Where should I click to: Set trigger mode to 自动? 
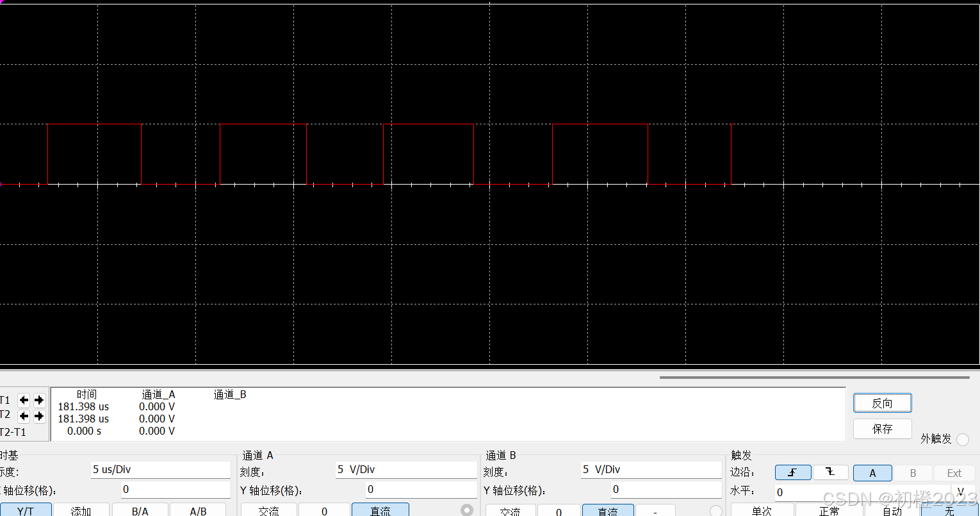[x=892, y=510]
